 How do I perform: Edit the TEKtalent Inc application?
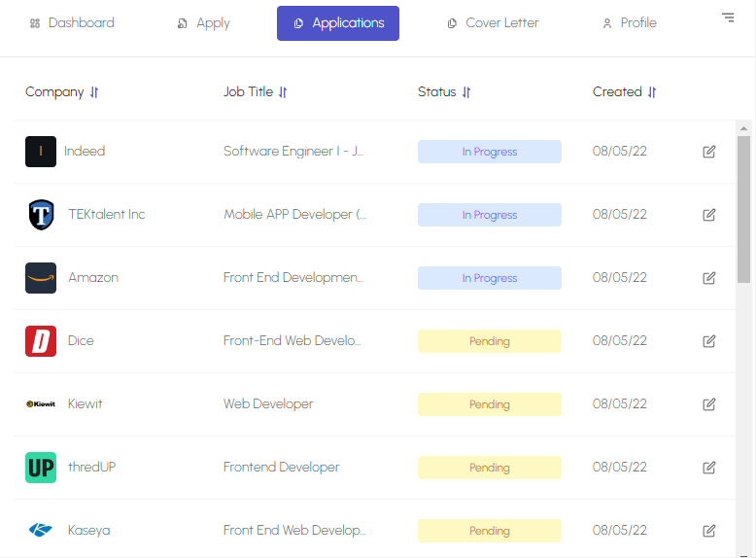(708, 215)
